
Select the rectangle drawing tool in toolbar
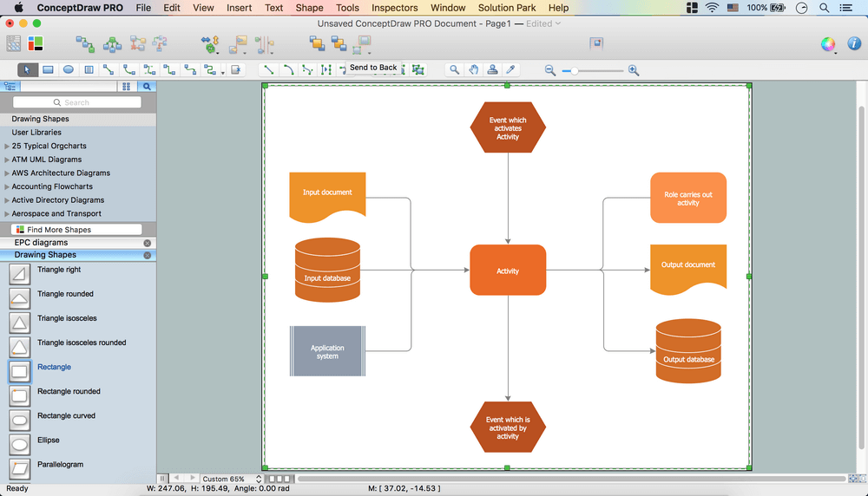coord(49,70)
